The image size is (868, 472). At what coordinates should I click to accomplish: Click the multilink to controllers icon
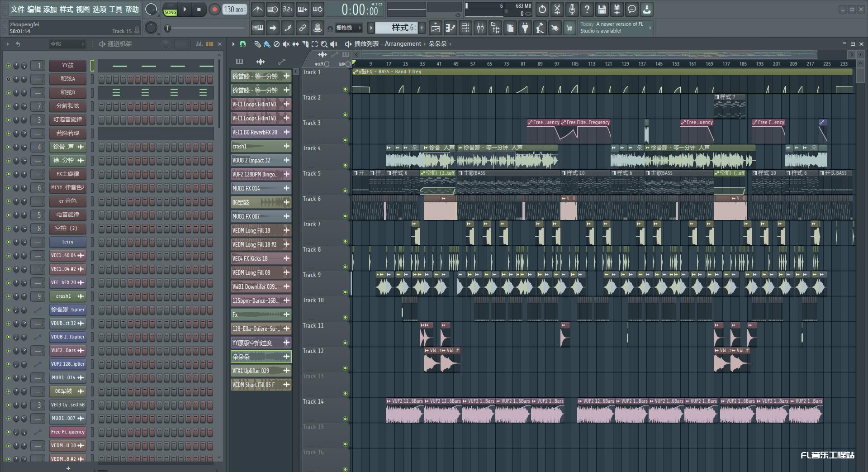[302, 28]
